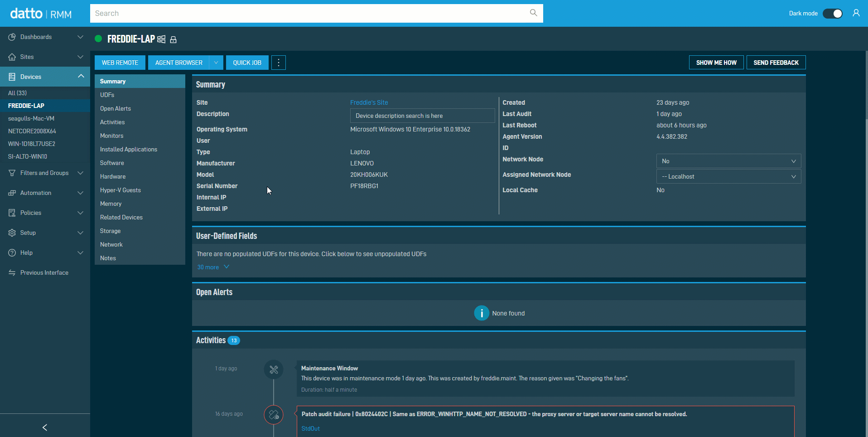Open the Agent Browser dropdown arrow
This screenshot has width=868, height=437.
point(217,63)
